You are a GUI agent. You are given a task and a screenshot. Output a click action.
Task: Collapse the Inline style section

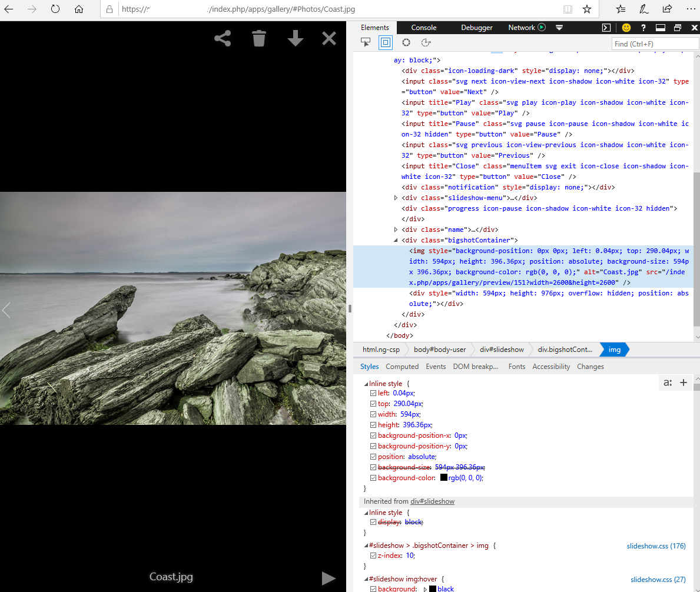(x=366, y=383)
